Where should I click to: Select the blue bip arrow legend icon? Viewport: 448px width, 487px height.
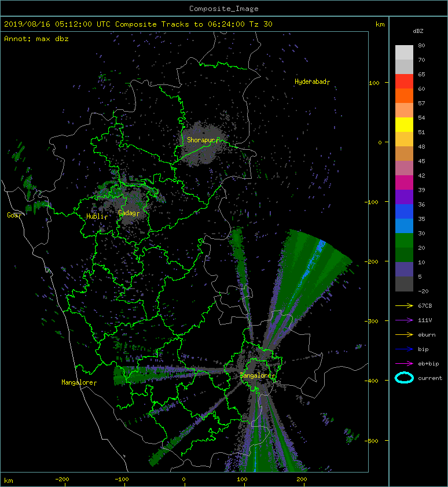[x=404, y=349]
